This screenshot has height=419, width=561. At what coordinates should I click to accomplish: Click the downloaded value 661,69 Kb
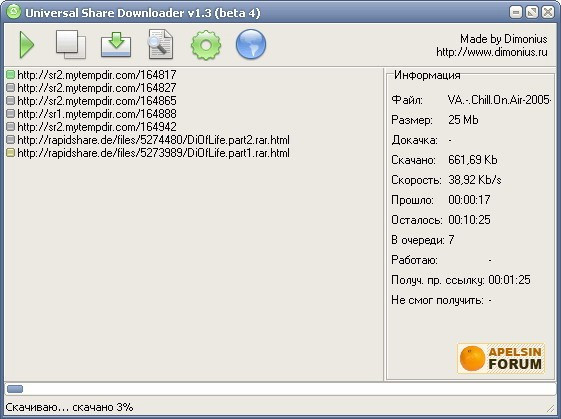(x=473, y=160)
